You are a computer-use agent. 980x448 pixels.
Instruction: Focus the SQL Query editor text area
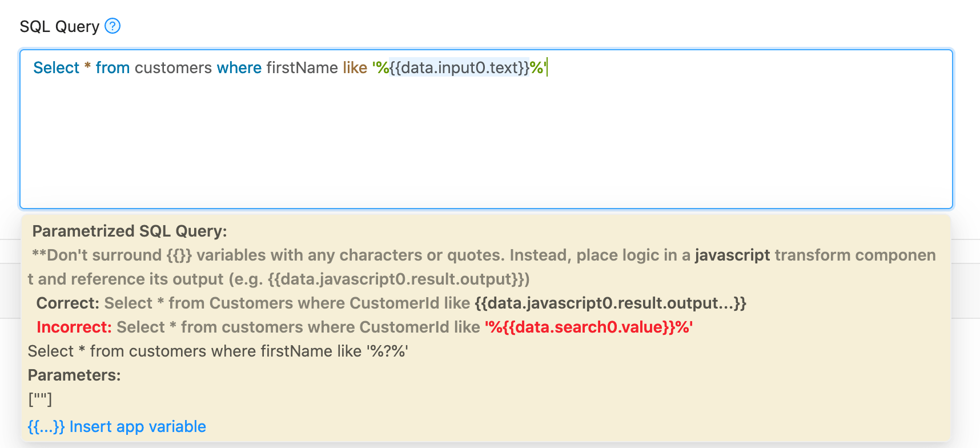pyautogui.click(x=486, y=129)
